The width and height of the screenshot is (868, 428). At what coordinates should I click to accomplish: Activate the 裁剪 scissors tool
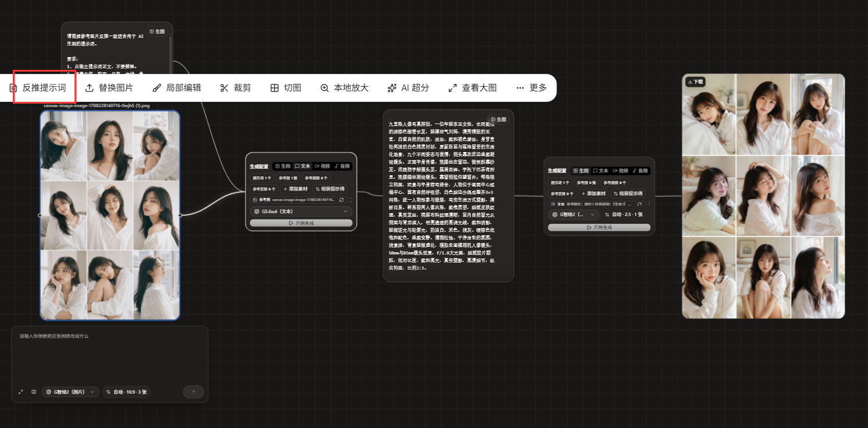(236, 88)
